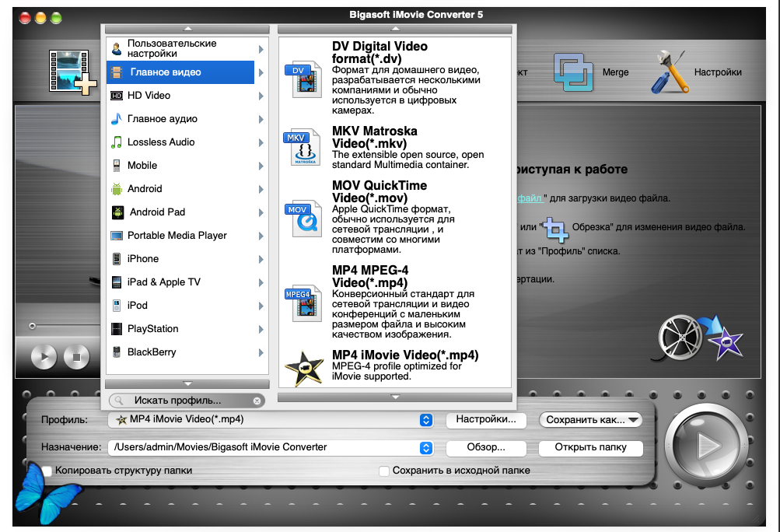Play the preview video
Screen dimensions: 780x532
44,357
